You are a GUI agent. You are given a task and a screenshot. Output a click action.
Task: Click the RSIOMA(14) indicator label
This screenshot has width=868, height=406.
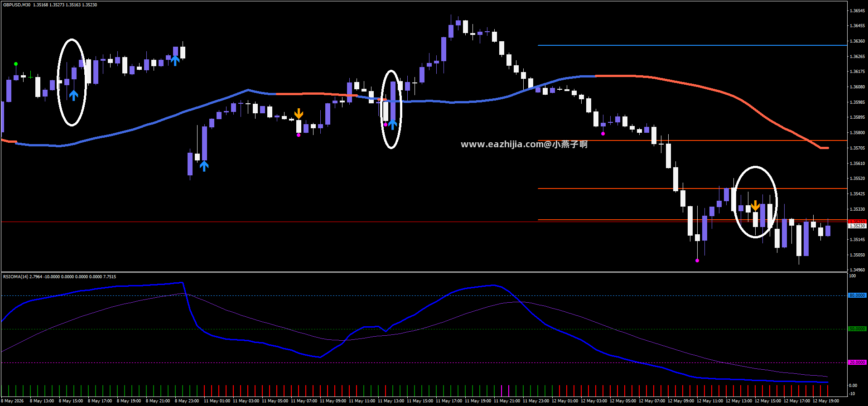[15, 276]
